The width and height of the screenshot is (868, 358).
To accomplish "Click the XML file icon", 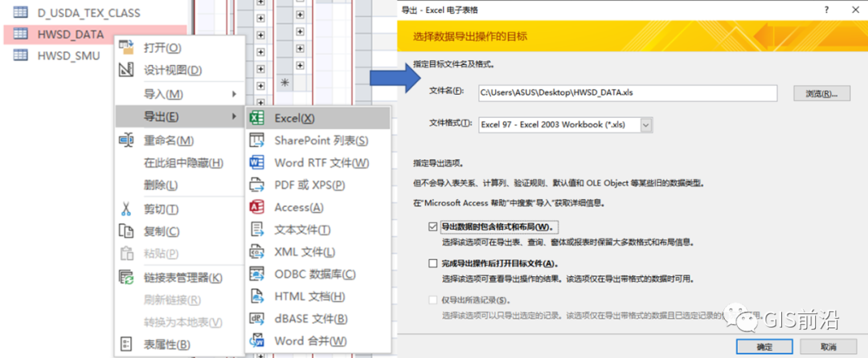I will 257,252.
